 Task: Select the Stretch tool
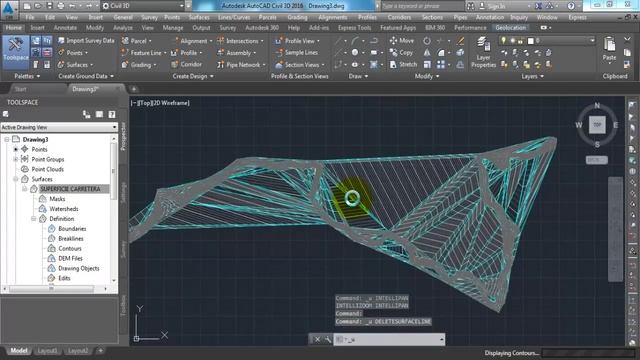coord(403,64)
